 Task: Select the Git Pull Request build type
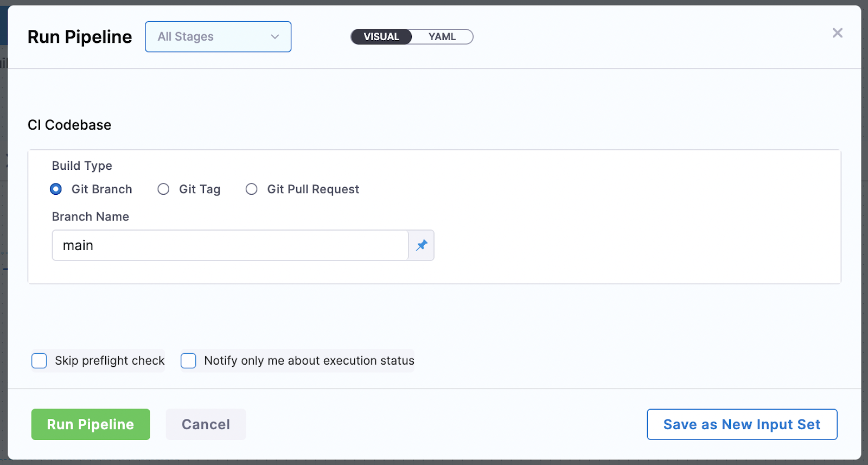251,189
